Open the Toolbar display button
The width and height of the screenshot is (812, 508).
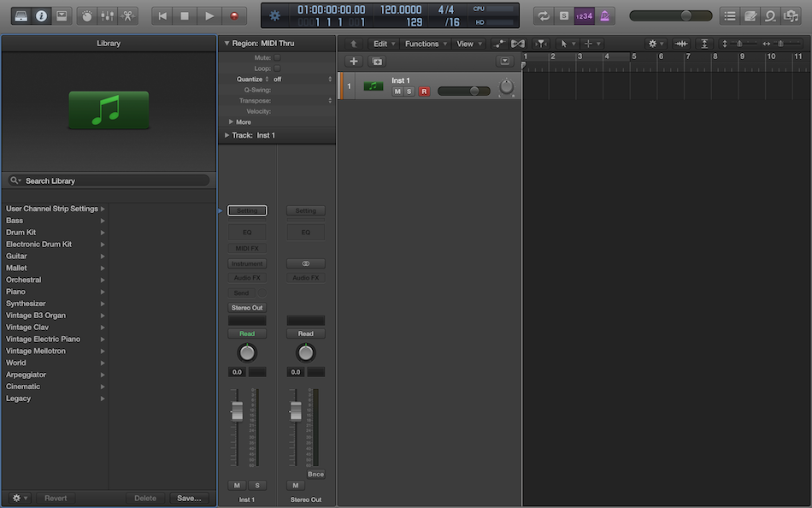point(62,16)
